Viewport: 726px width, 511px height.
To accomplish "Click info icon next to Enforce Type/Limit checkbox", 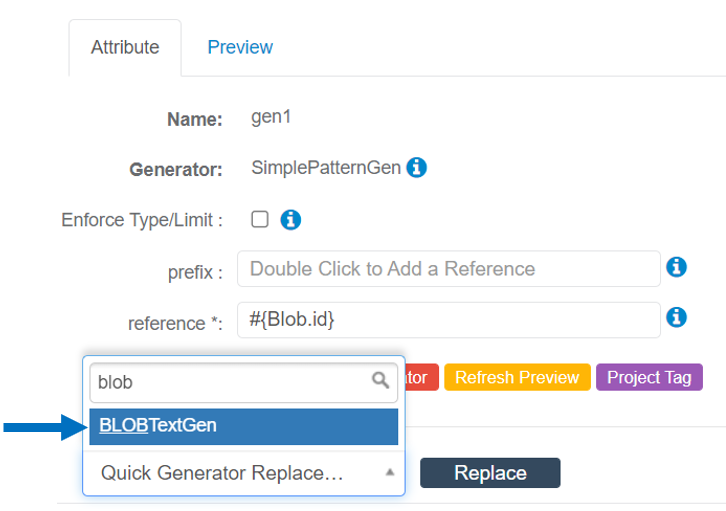I will (291, 220).
